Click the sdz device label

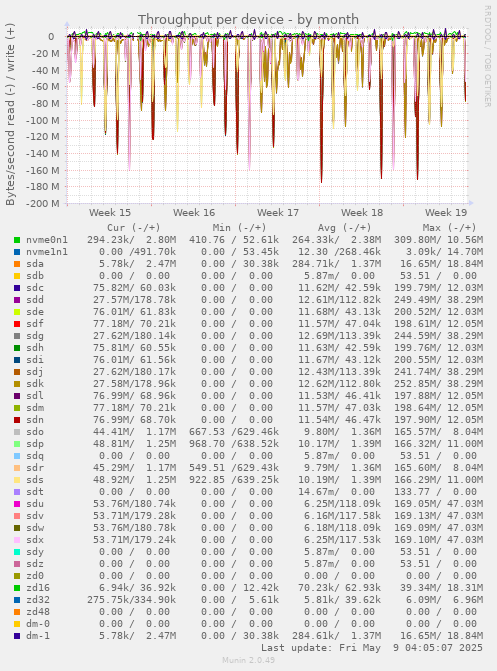pyautogui.click(x=35, y=564)
